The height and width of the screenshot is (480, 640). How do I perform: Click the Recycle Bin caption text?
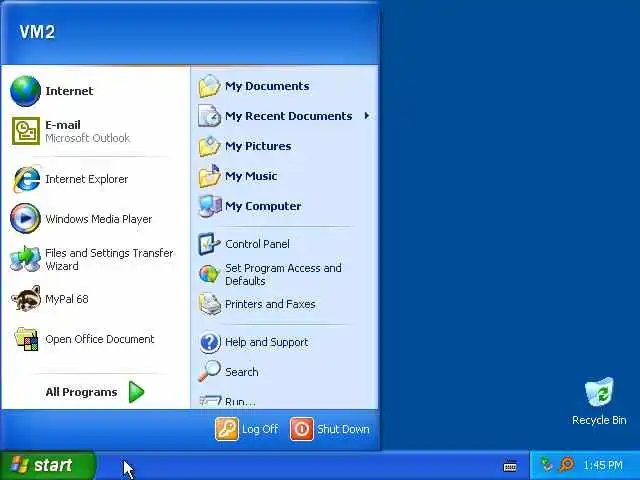599,420
